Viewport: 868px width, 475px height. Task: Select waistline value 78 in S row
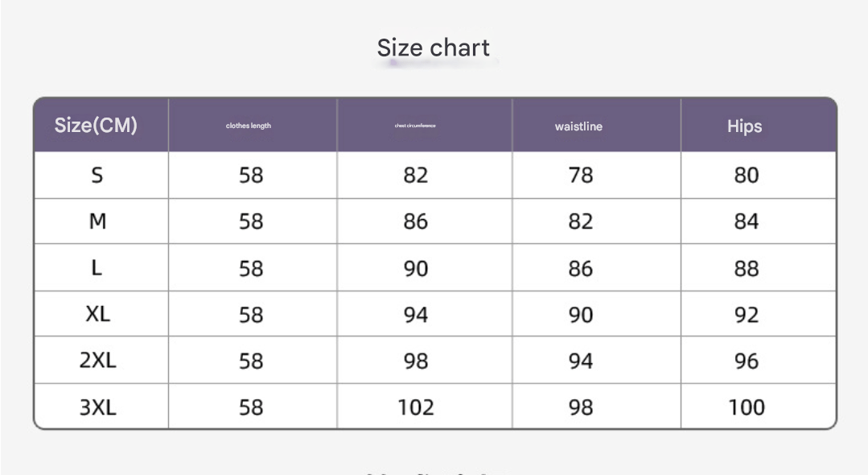click(x=581, y=175)
